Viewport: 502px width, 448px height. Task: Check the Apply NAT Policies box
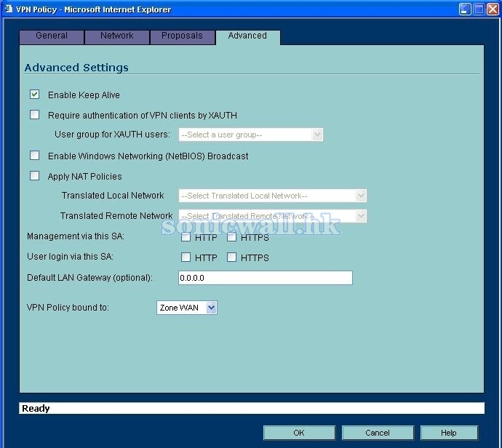click(x=34, y=176)
